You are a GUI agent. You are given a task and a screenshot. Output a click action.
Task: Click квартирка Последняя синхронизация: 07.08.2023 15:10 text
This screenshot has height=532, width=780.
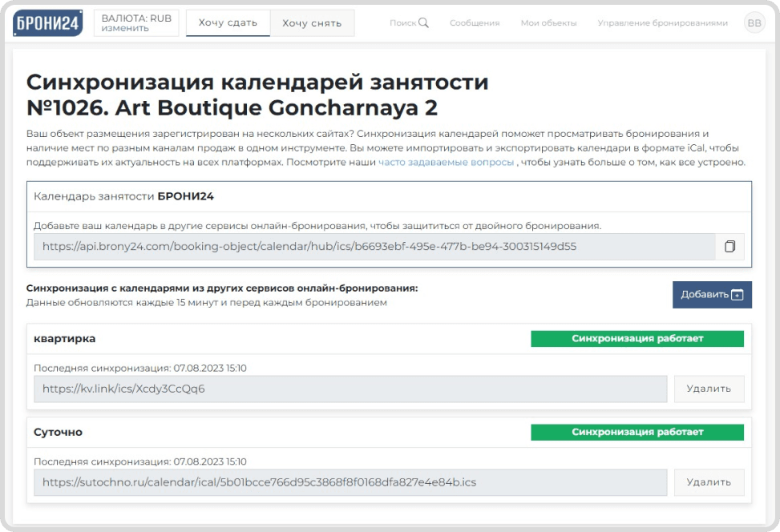(140, 368)
